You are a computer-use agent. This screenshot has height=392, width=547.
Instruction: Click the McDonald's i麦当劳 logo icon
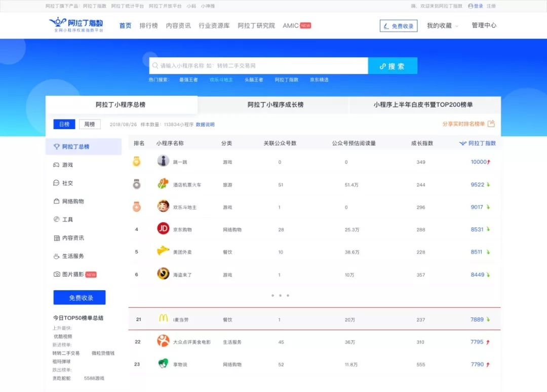click(163, 319)
